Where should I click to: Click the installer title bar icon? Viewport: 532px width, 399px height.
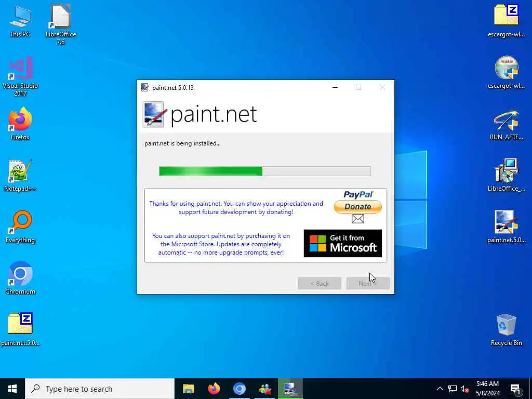[x=145, y=87]
